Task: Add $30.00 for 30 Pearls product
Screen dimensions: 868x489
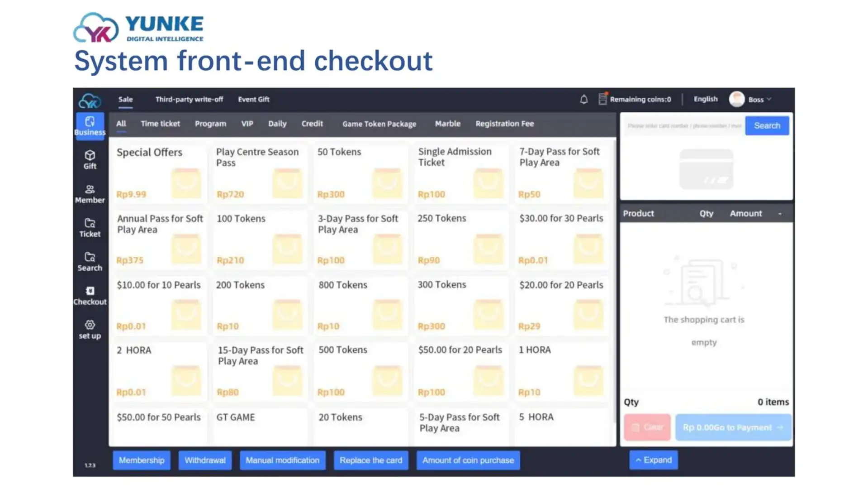Action: [x=561, y=240]
